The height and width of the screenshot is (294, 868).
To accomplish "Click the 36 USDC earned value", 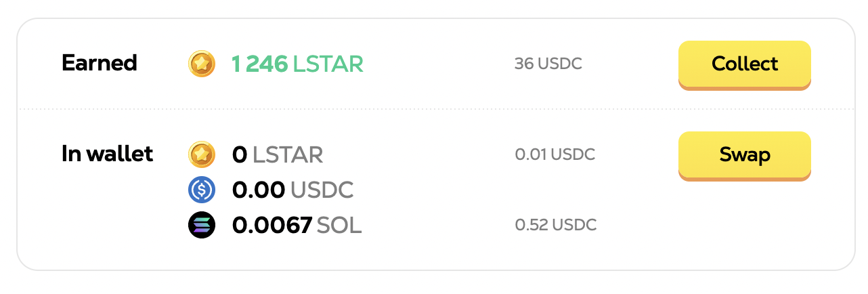I will tap(548, 64).
